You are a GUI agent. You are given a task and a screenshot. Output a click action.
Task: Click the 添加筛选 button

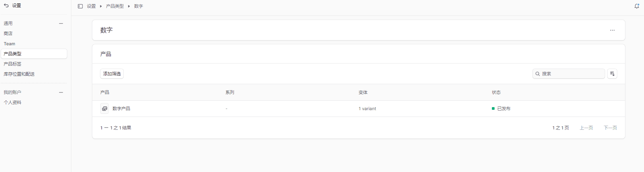(x=112, y=74)
